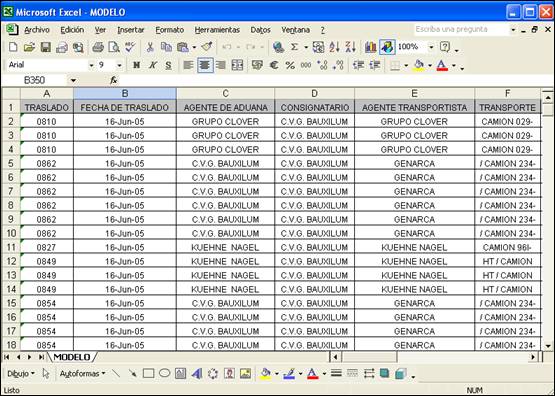Toggle bold formatting button
This screenshot has width=555, height=396.
click(x=136, y=65)
